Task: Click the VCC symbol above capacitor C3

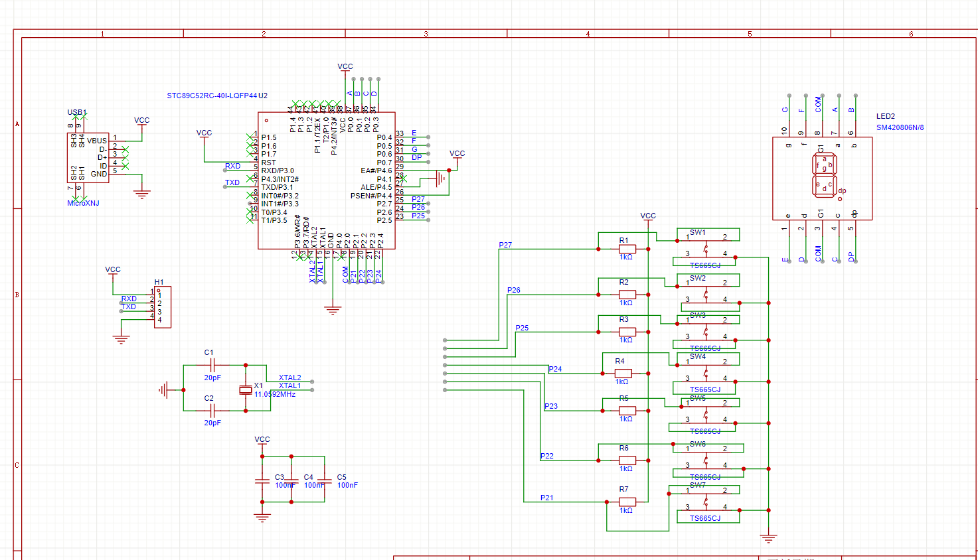Action: coord(262,440)
